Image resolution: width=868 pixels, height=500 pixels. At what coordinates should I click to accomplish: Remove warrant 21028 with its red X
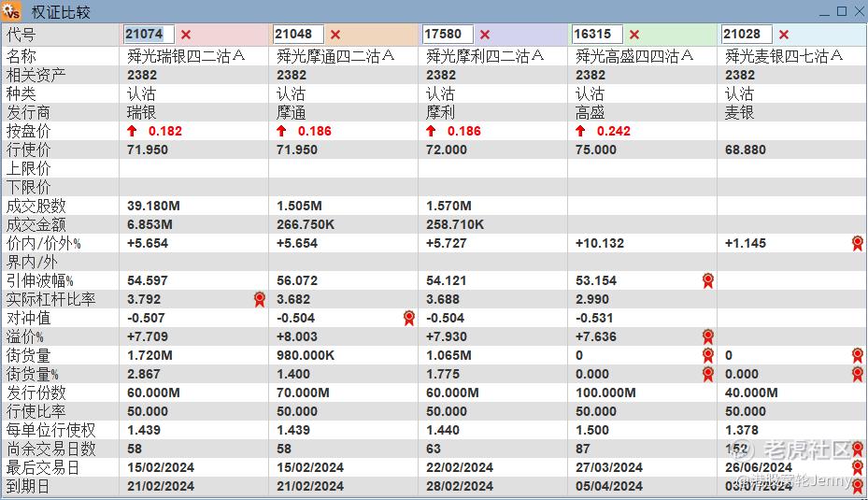(784, 35)
